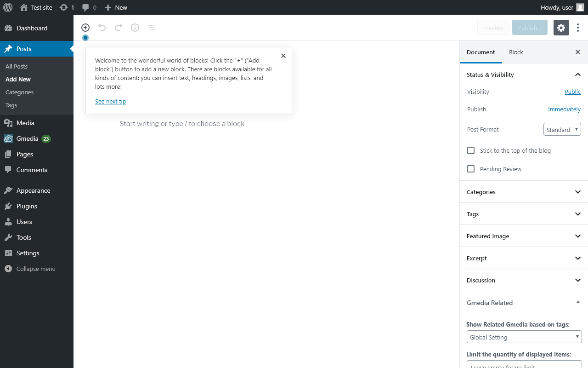Open the Post Format dropdown

(562, 130)
